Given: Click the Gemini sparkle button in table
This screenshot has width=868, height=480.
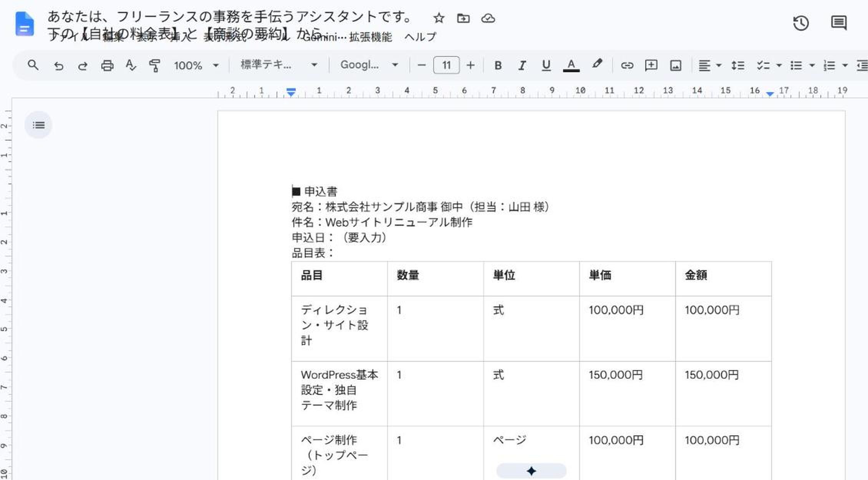Looking at the screenshot, I should [x=531, y=471].
